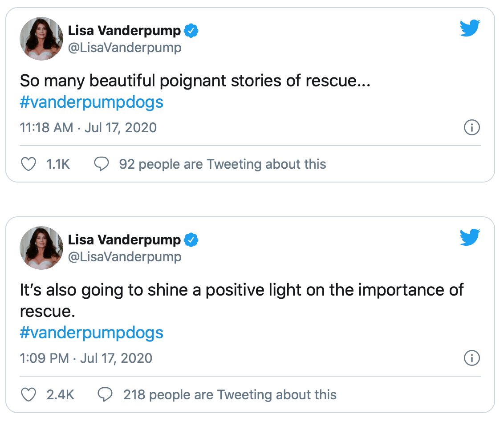Click the @LisaVanderpump handle in the first tweet
This screenshot has height=422, width=504.
point(125,48)
